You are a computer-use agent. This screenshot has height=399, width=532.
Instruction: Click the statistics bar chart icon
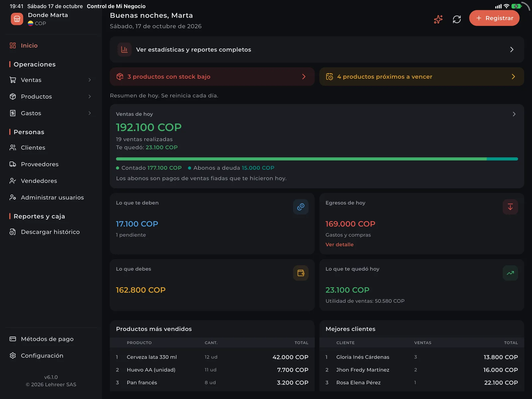[x=124, y=50]
